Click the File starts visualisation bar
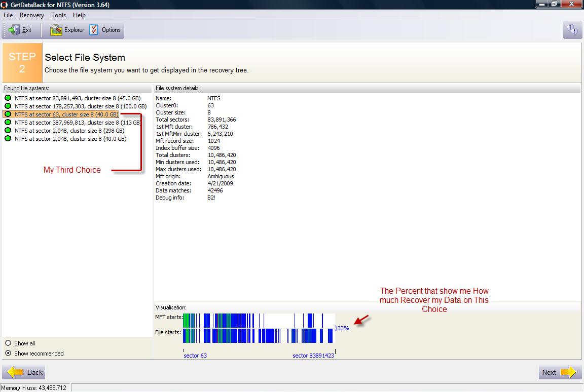Viewport: 584px width, 392px height. point(259,336)
